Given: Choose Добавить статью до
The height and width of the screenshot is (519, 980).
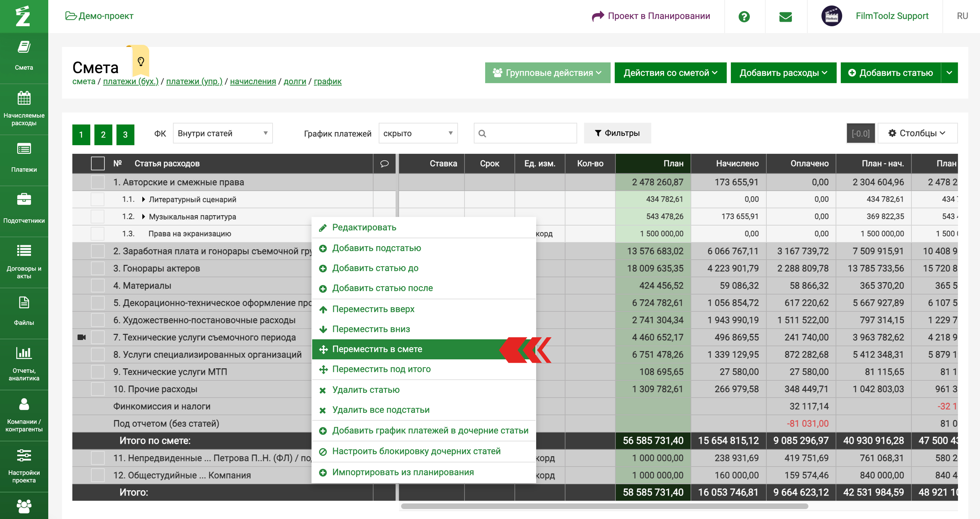Looking at the screenshot, I should (x=424, y=268).
